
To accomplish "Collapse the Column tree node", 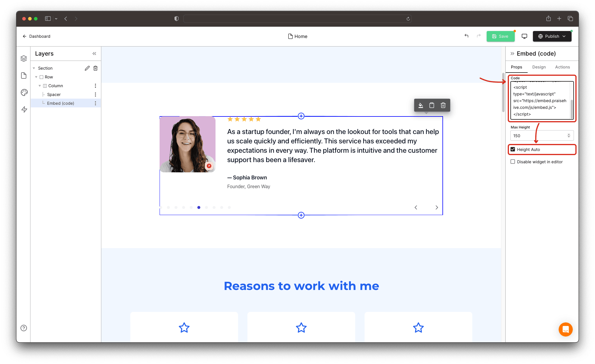I will 40,86.
